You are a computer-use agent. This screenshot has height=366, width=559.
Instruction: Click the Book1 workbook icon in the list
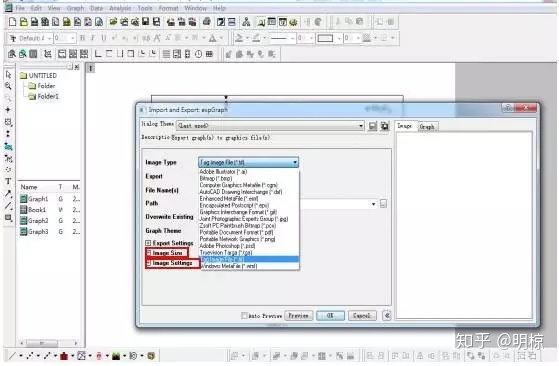[24, 210]
